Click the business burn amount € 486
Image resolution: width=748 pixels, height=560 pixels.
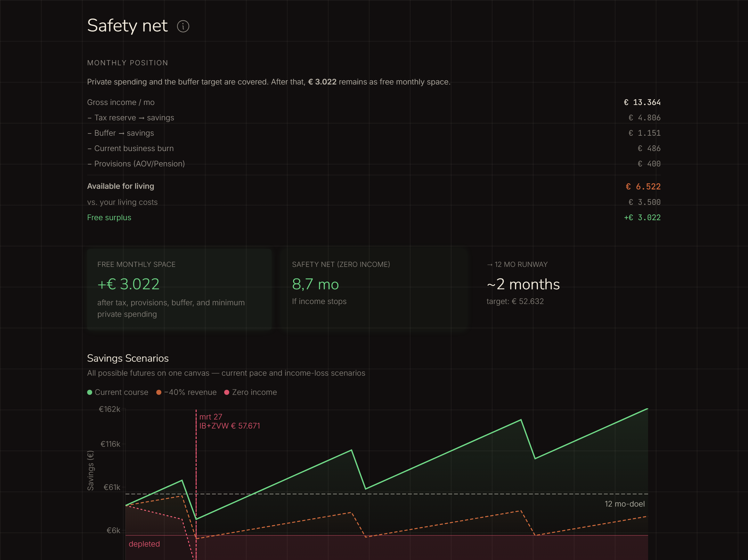(649, 148)
